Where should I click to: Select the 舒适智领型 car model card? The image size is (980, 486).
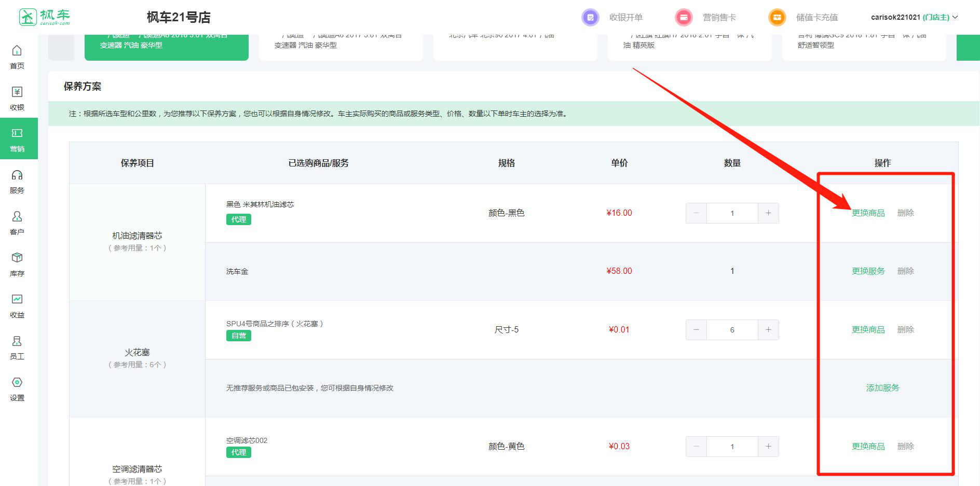point(864,47)
